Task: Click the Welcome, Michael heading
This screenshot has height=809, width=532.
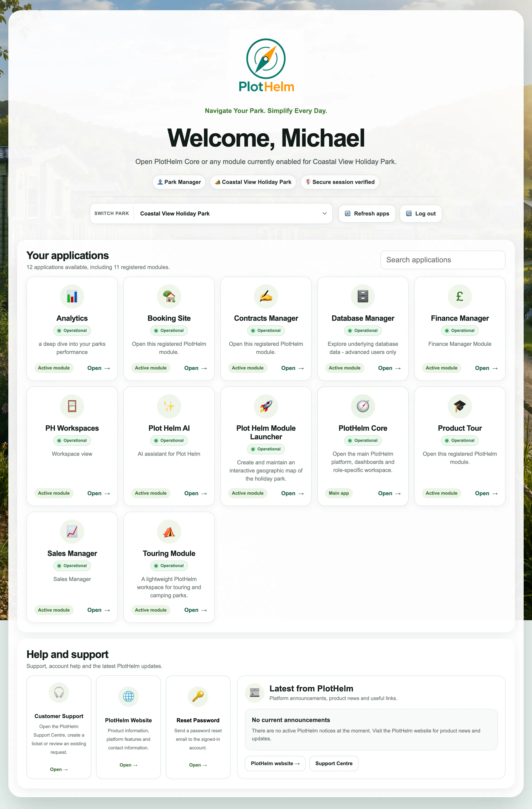Action: click(x=266, y=138)
